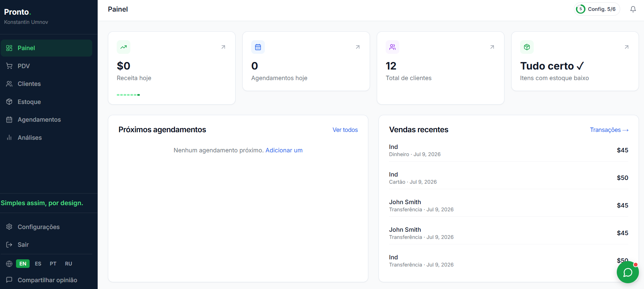Click the Pronto logo
The image size is (644, 289).
[17, 12]
